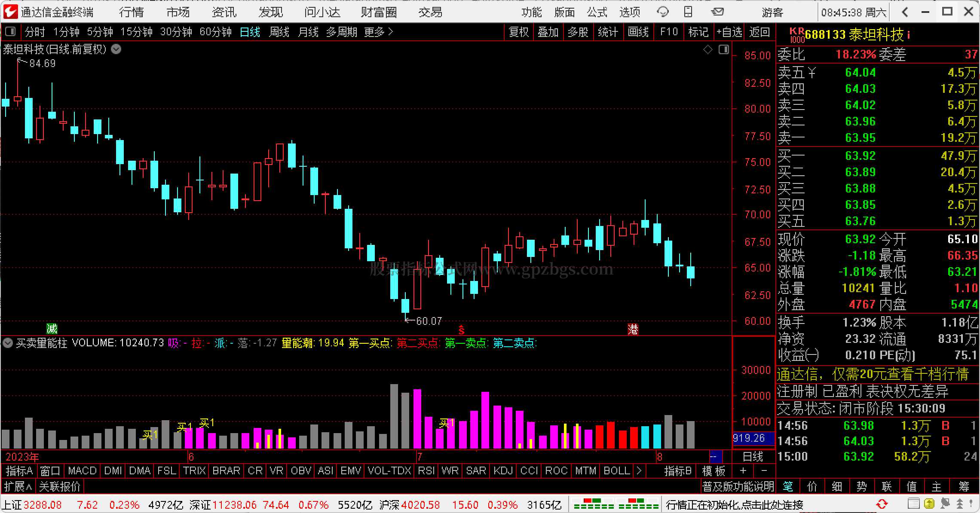
Task: Select the MACD indicator tab
Action: [82, 470]
